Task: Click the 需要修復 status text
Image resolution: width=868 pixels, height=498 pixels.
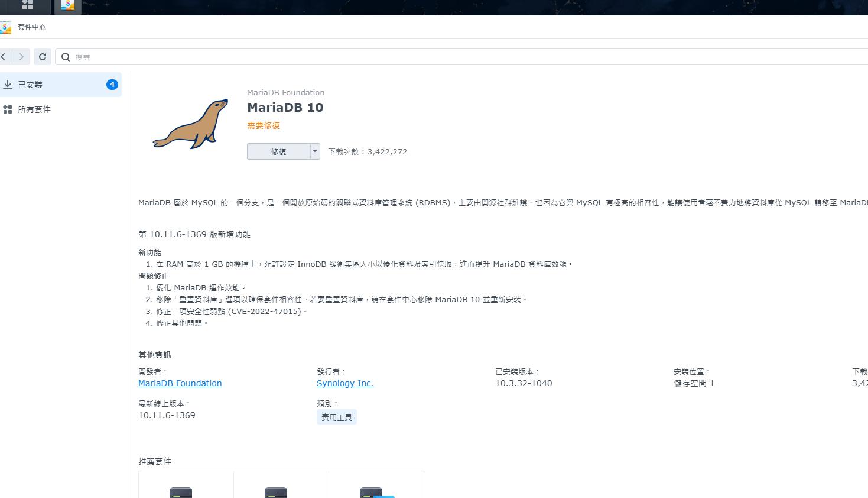Action: point(264,125)
